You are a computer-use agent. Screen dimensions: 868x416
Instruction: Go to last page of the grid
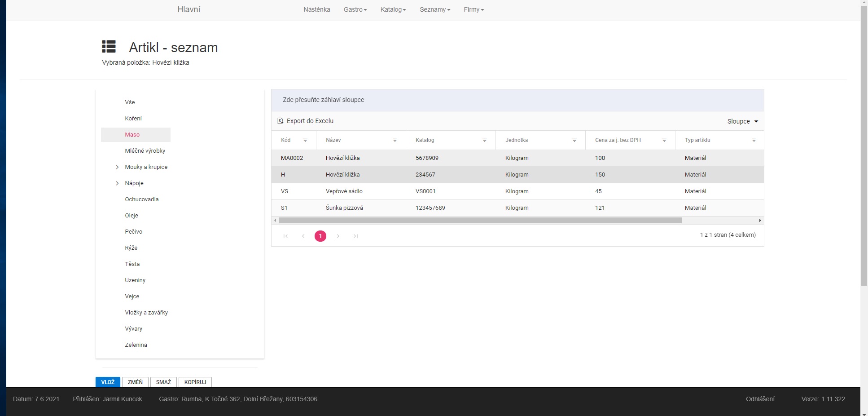click(x=355, y=236)
